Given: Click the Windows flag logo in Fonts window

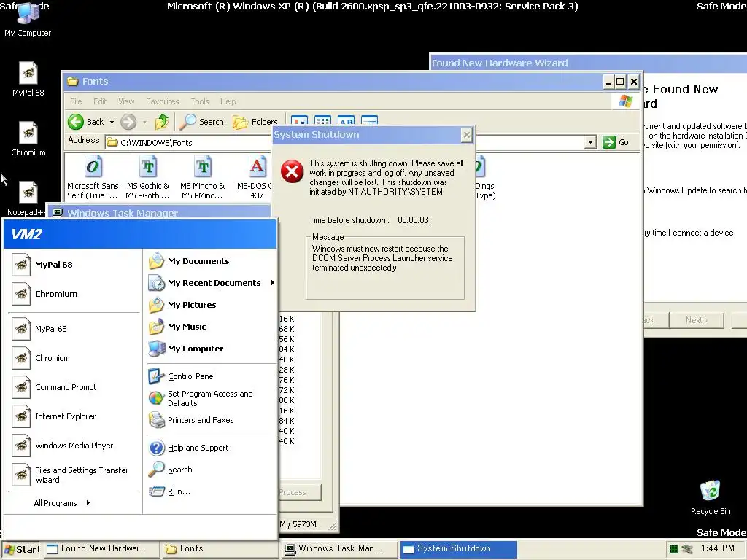Looking at the screenshot, I should [x=625, y=101].
